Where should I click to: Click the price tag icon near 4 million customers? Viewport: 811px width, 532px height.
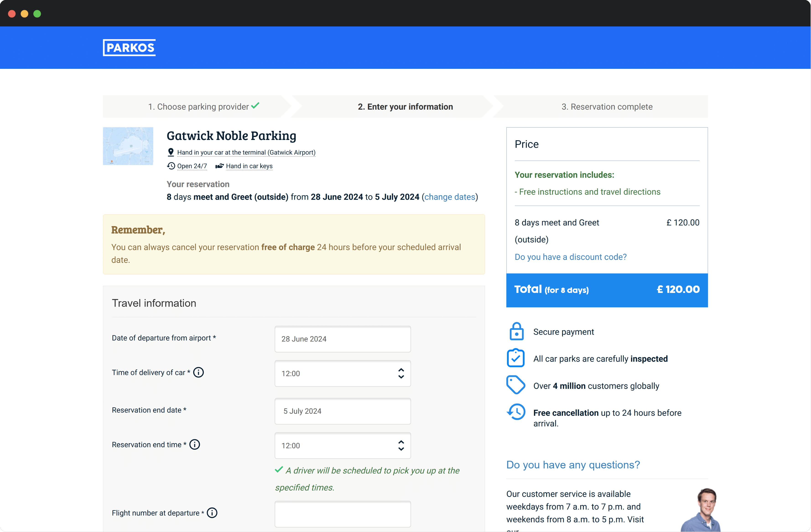(x=516, y=385)
